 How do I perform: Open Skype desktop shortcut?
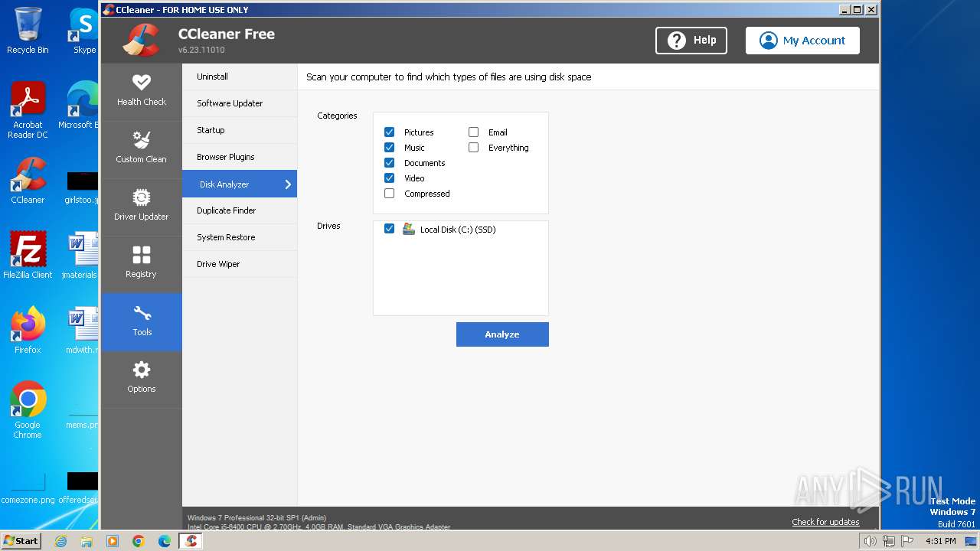point(83,31)
